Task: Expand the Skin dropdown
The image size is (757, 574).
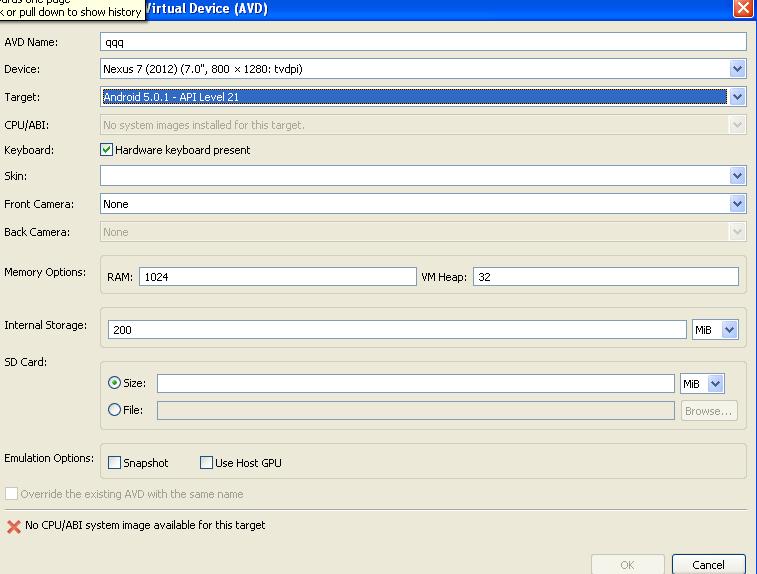Action: click(737, 176)
